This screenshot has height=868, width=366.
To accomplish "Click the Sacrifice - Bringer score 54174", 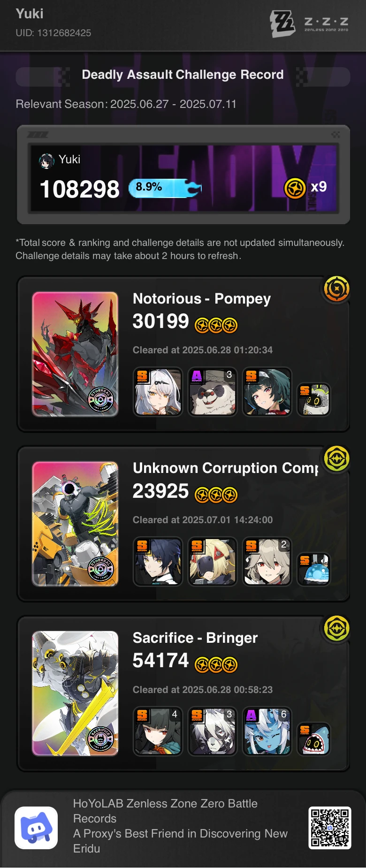I will pos(160,661).
